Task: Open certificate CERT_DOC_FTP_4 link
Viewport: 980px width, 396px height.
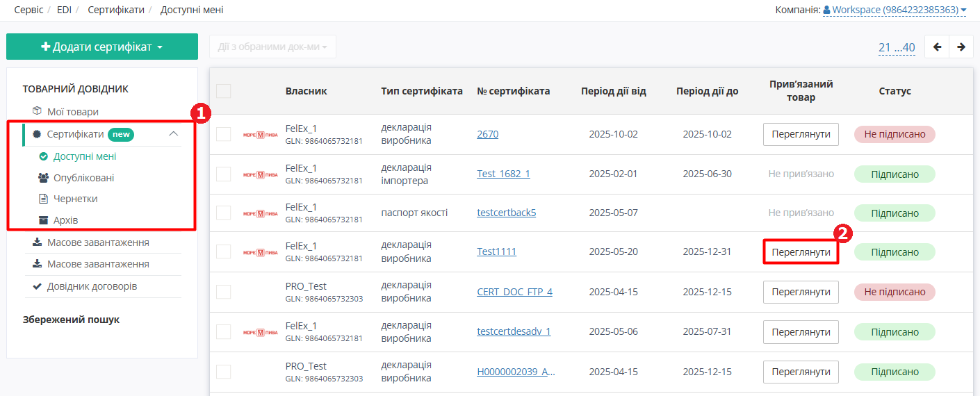Action: tap(515, 292)
